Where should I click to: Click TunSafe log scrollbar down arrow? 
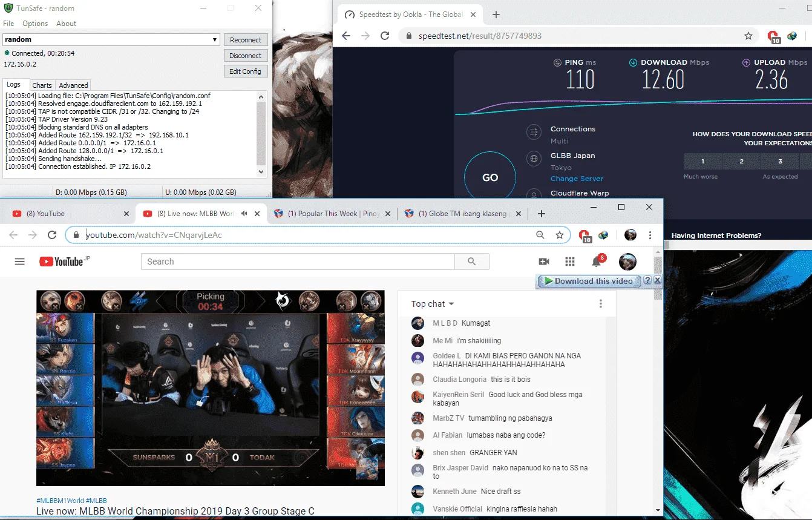261,172
